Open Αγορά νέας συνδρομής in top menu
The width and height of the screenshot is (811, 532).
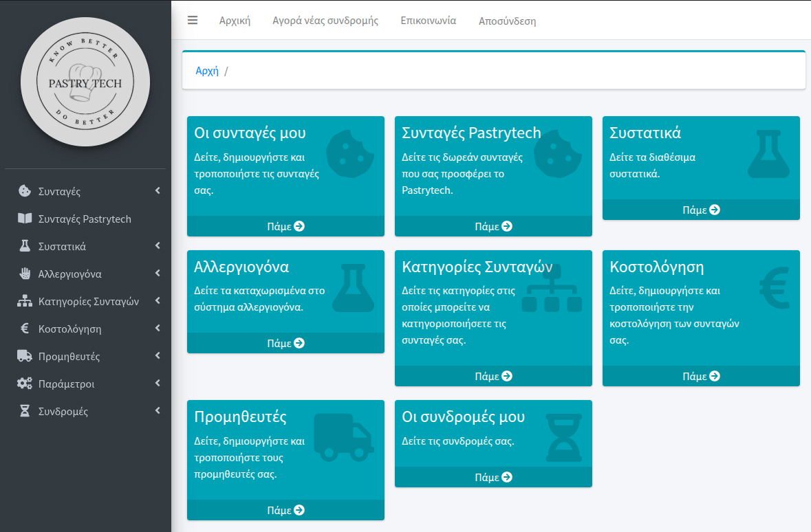click(325, 21)
